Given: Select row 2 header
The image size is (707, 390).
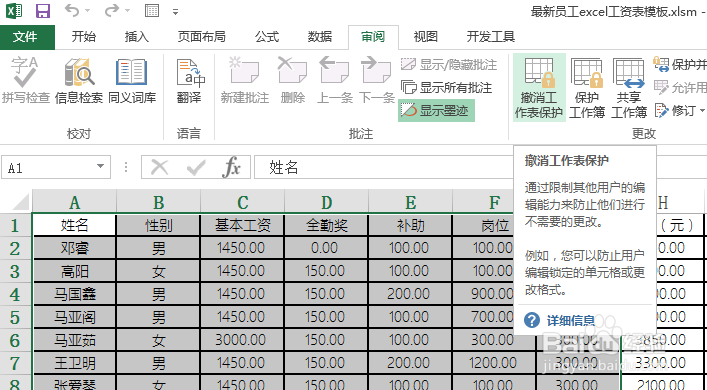Looking at the screenshot, I should [x=15, y=248].
